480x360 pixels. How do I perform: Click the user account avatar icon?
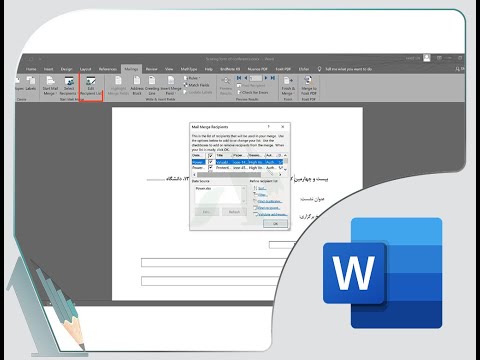coord(427,58)
